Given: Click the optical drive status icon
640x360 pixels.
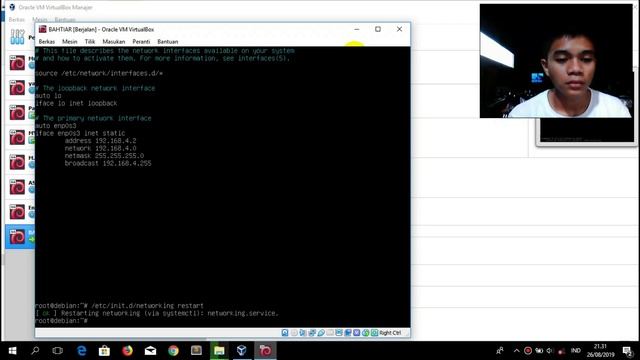Looking at the screenshot, I should point(294,333).
